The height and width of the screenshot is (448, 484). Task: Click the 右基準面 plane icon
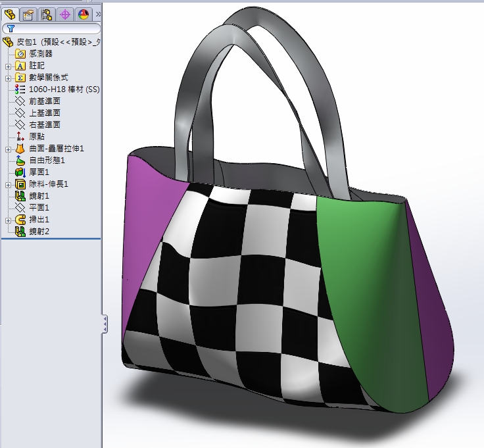point(20,125)
